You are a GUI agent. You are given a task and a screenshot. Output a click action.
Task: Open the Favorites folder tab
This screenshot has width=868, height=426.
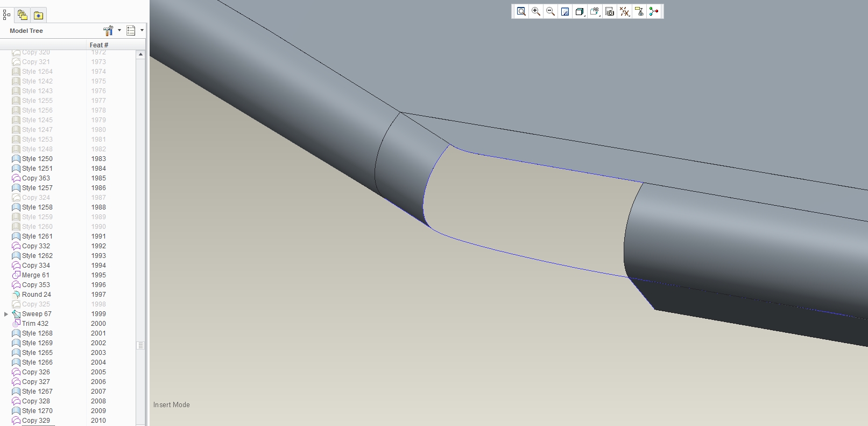point(38,15)
